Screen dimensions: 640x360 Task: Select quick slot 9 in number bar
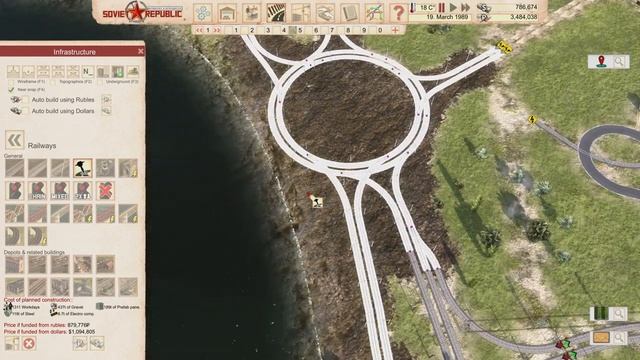pos(364,30)
